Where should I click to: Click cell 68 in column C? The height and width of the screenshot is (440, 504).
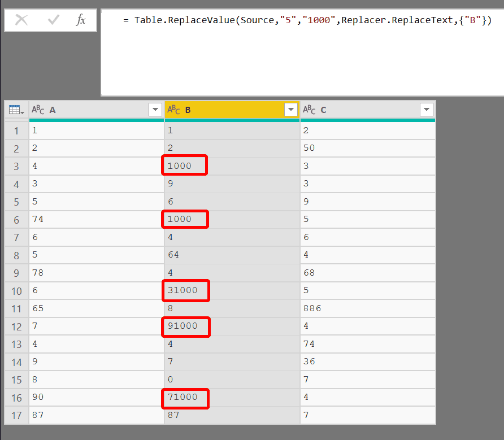(x=368, y=273)
